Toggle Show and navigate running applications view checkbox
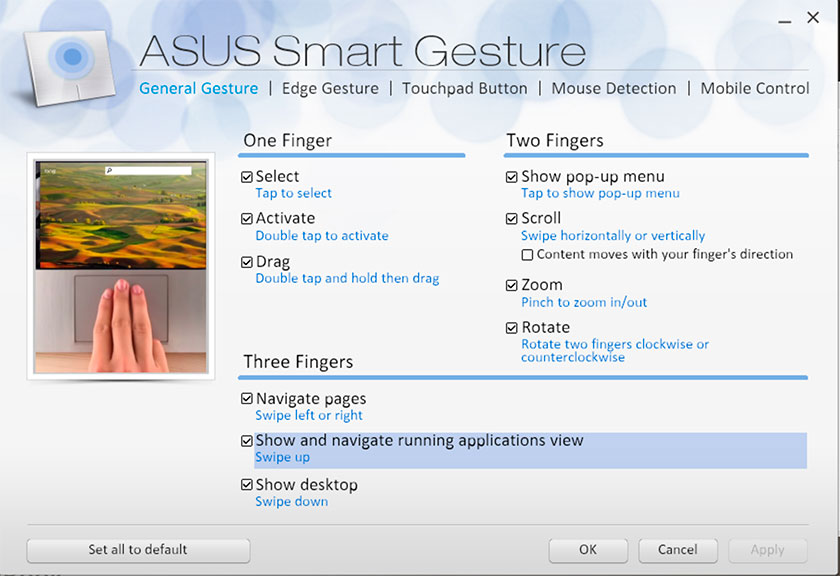840x576 pixels. 247,441
